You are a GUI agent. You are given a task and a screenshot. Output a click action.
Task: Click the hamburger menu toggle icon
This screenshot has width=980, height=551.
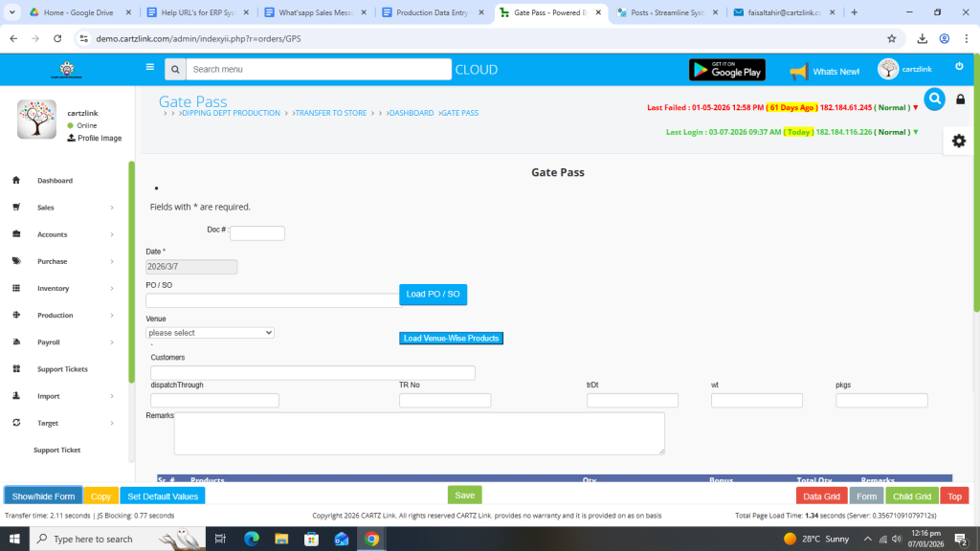click(x=149, y=68)
